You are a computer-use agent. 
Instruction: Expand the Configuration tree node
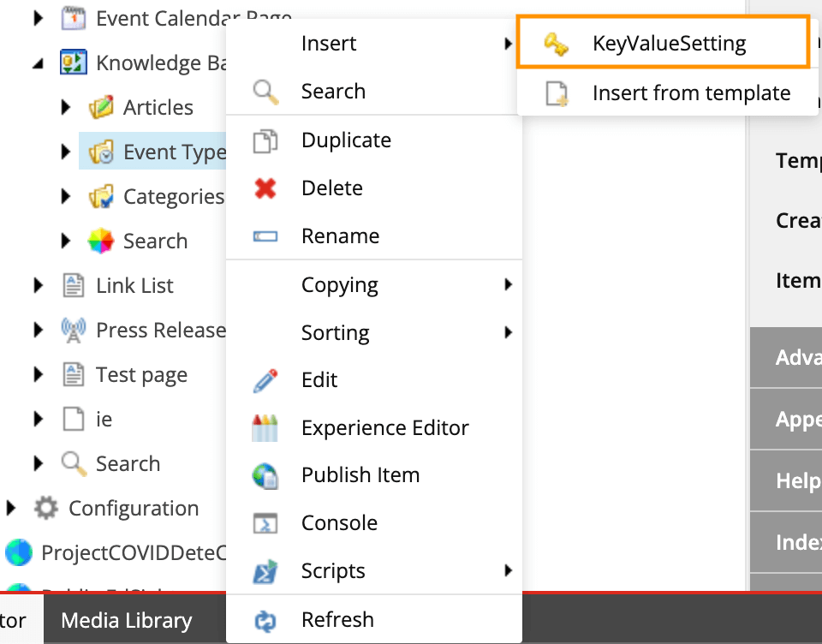11,509
